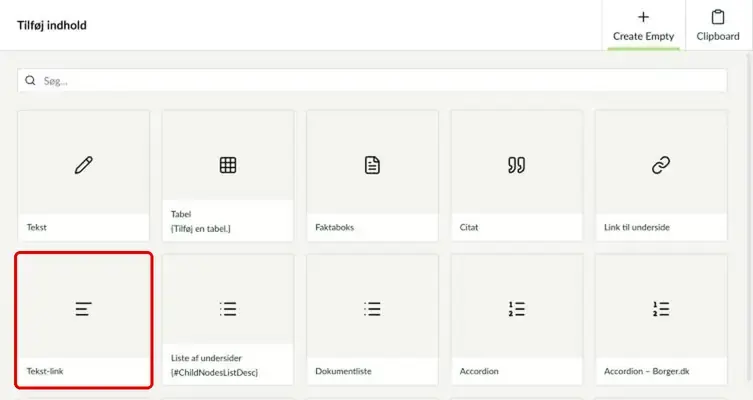Click the Faktaboks card label
The width and height of the screenshot is (753, 400).
tap(335, 227)
